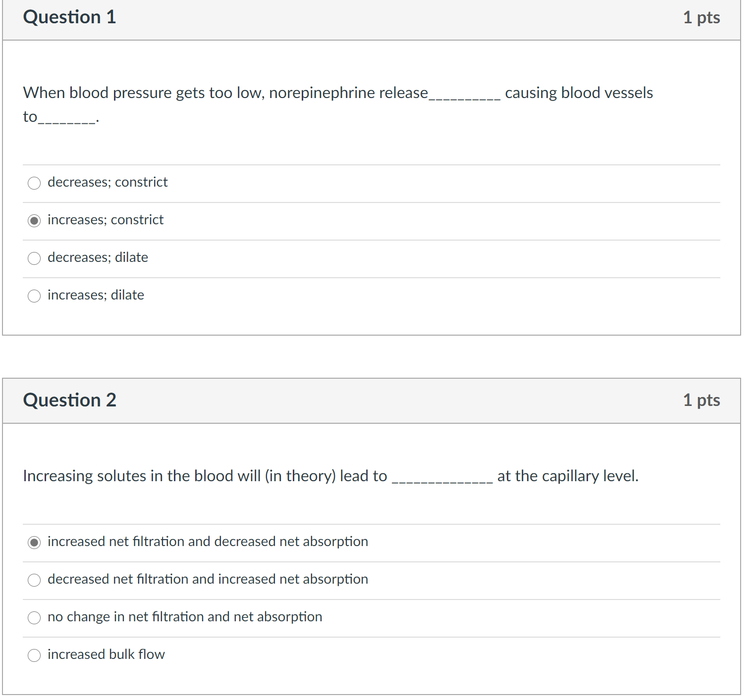Screen dimensions: 754x700
Task: Pick the 'increases; dilate' radio option
Action: point(34,296)
